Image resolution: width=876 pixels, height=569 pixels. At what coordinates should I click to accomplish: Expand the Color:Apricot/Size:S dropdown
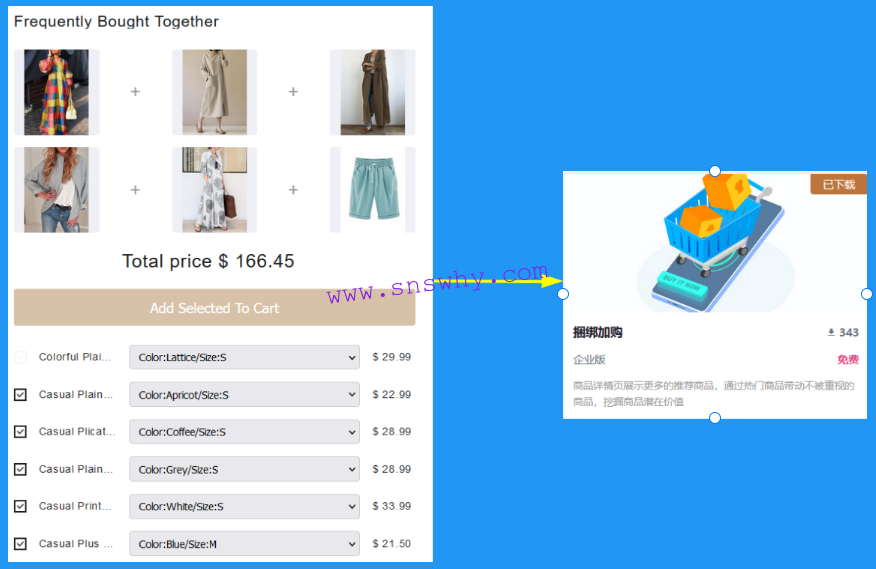(244, 395)
